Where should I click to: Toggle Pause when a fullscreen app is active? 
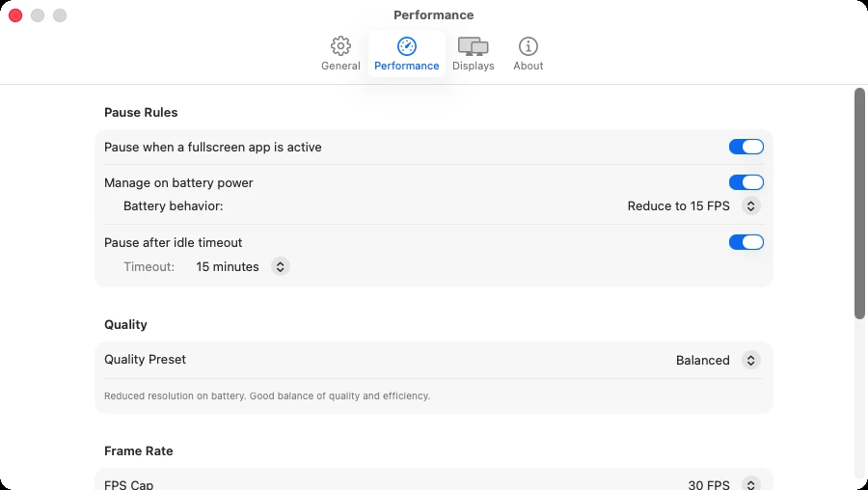click(x=746, y=147)
